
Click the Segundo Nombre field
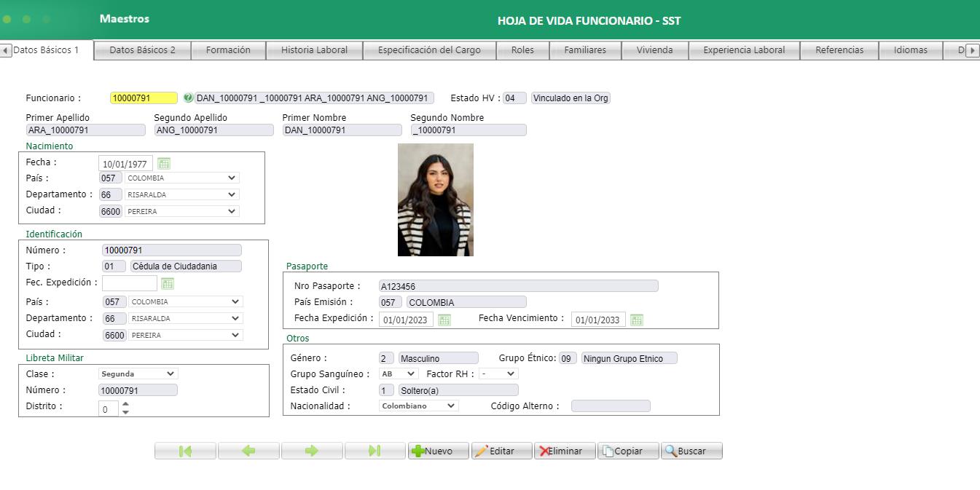click(469, 130)
